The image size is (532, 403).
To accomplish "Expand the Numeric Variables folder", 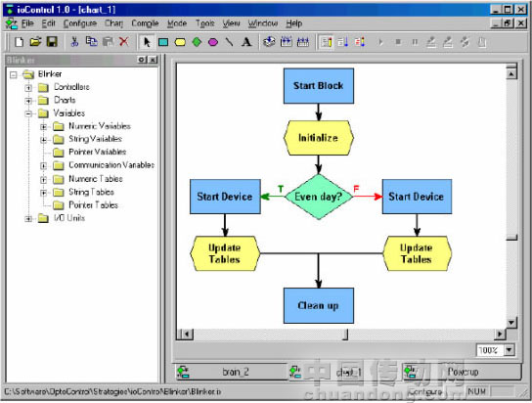I will [43, 127].
